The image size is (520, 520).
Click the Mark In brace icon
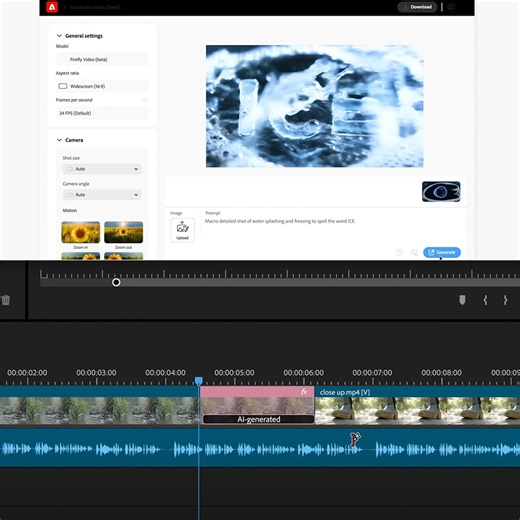tap(485, 300)
